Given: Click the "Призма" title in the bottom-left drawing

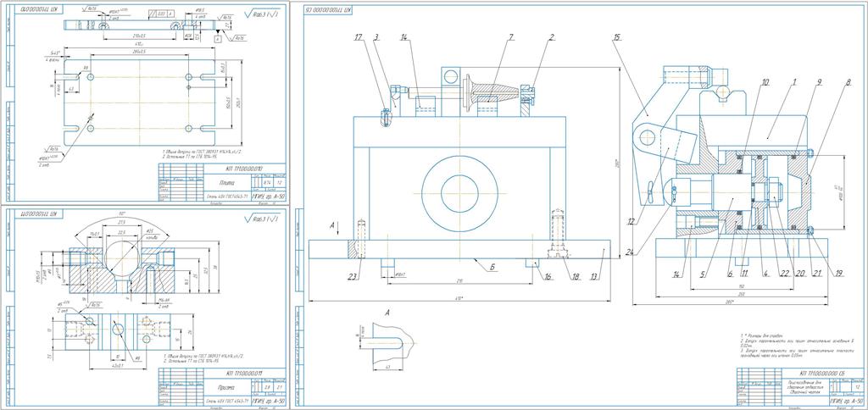Looking at the screenshot, I should click(x=226, y=386).
